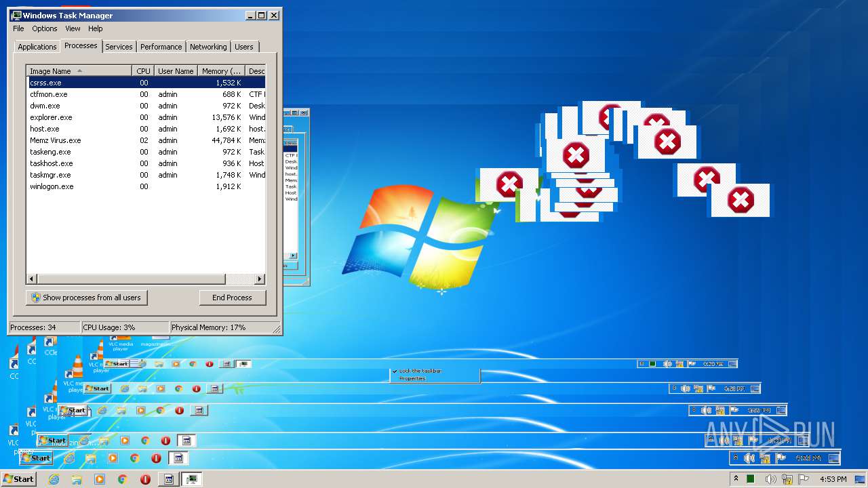Switch to the Applications tab
868x488 pixels.
pos(37,47)
